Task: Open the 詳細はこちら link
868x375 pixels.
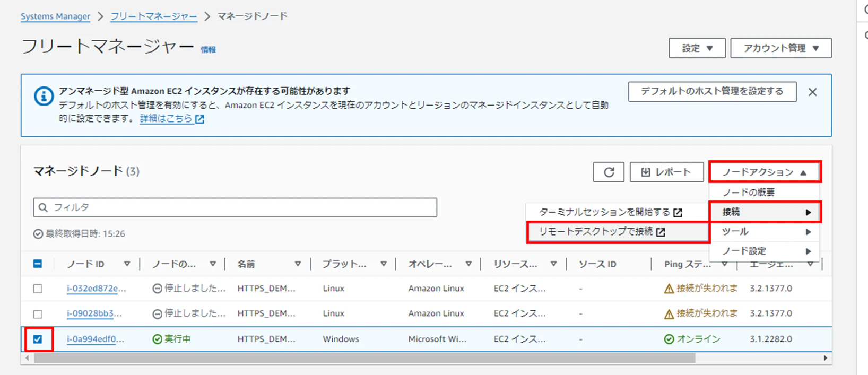Action: pyautogui.click(x=166, y=119)
